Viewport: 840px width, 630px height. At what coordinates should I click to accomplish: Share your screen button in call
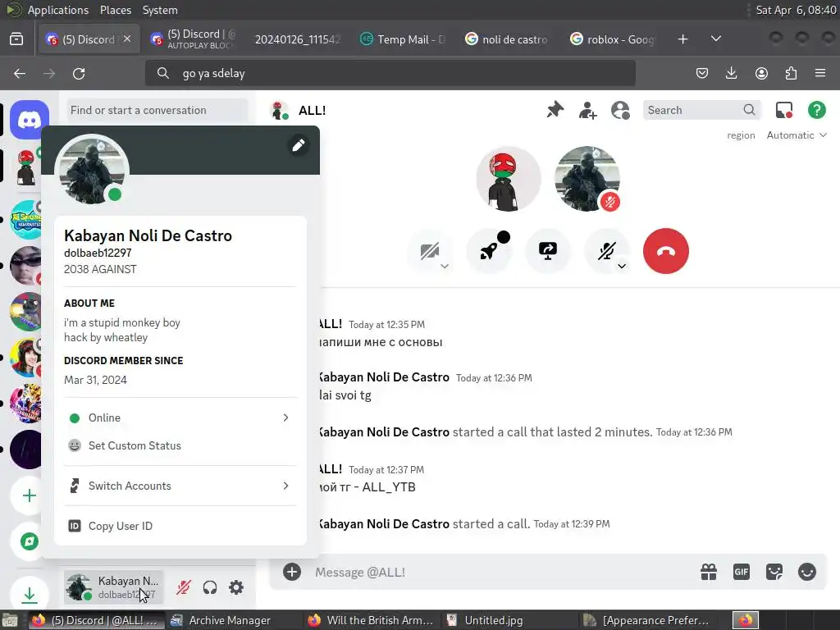point(547,251)
